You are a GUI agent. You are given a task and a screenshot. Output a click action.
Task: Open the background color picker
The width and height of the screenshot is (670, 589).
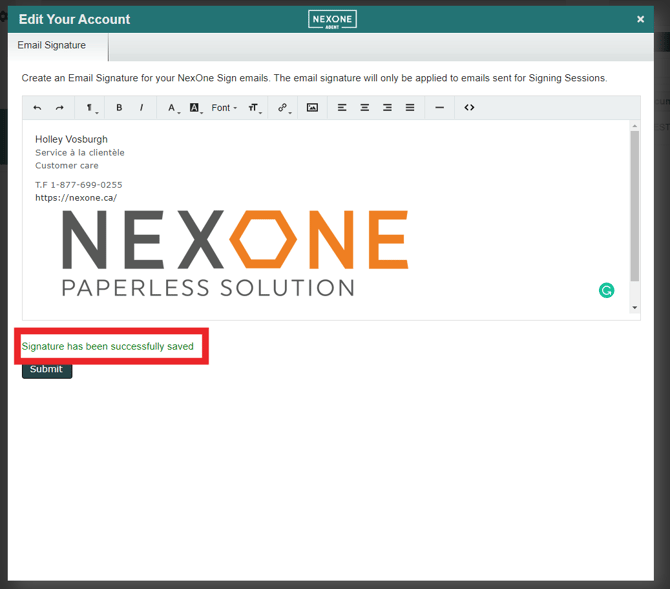pos(195,108)
